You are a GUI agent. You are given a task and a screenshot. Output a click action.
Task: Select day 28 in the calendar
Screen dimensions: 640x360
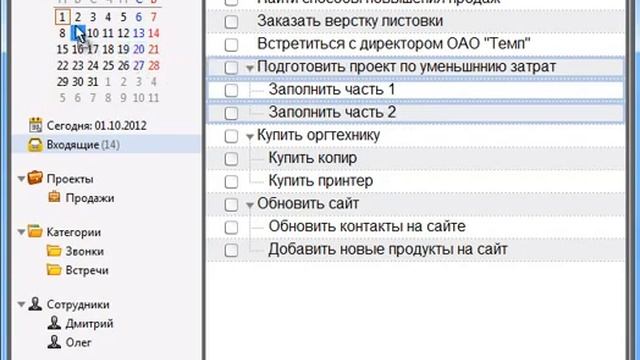(x=153, y=65)
